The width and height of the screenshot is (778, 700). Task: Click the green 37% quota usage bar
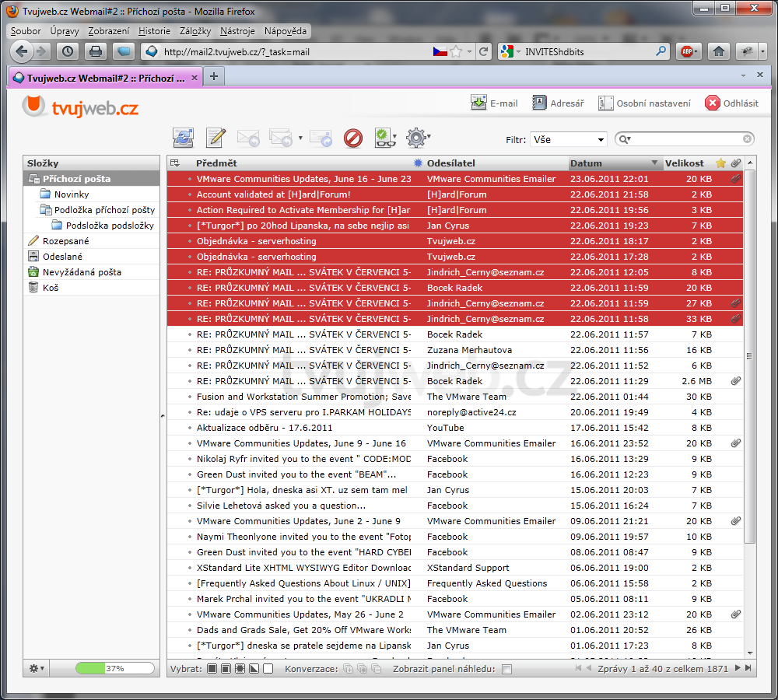[114, 669]
